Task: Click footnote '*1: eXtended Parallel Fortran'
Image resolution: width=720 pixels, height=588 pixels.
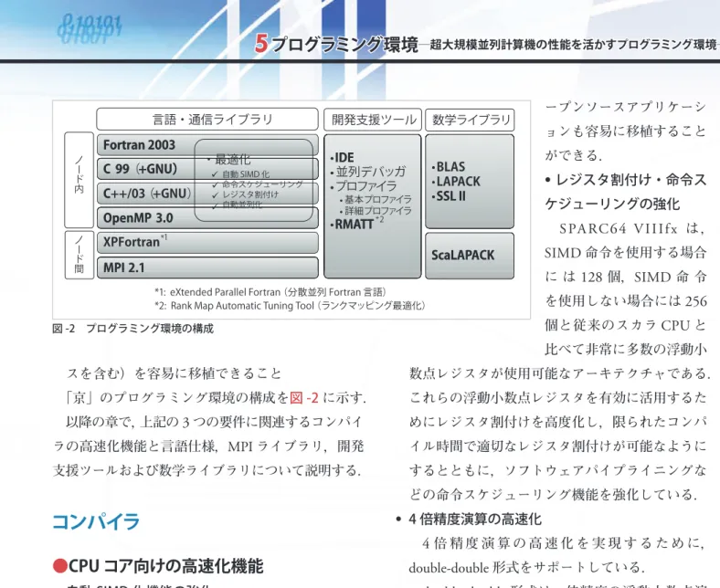Action: tap(270, 292)
